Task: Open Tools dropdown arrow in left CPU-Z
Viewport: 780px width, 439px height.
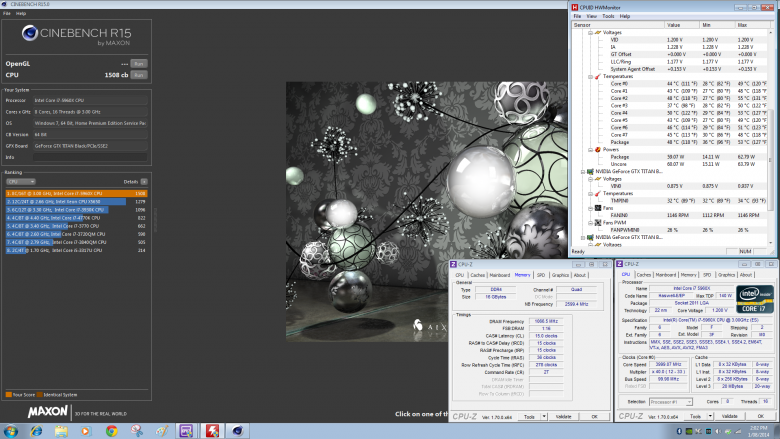Action: click(544, 417)
